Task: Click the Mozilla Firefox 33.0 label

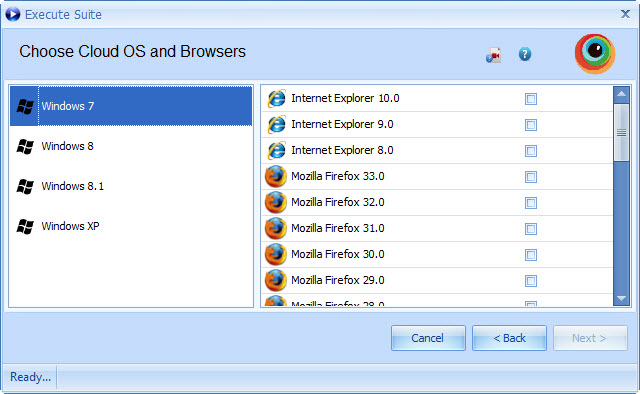Action: (338, 176)
